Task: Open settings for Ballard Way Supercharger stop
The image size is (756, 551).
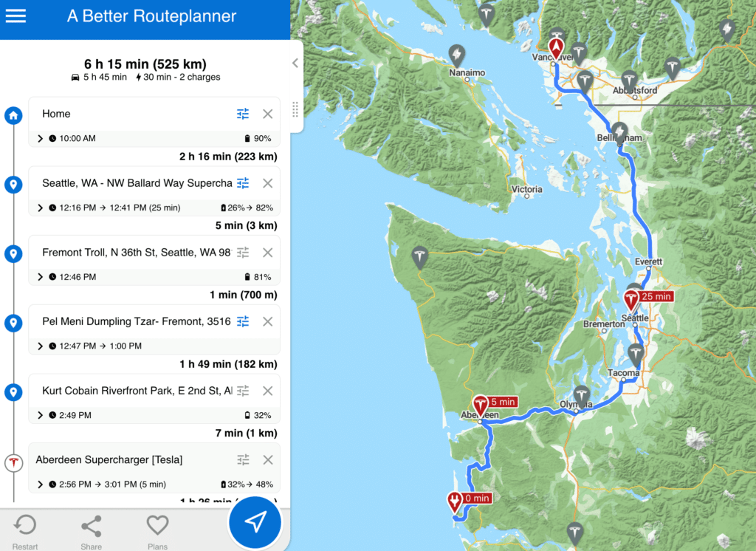Action: click(243, 183)
